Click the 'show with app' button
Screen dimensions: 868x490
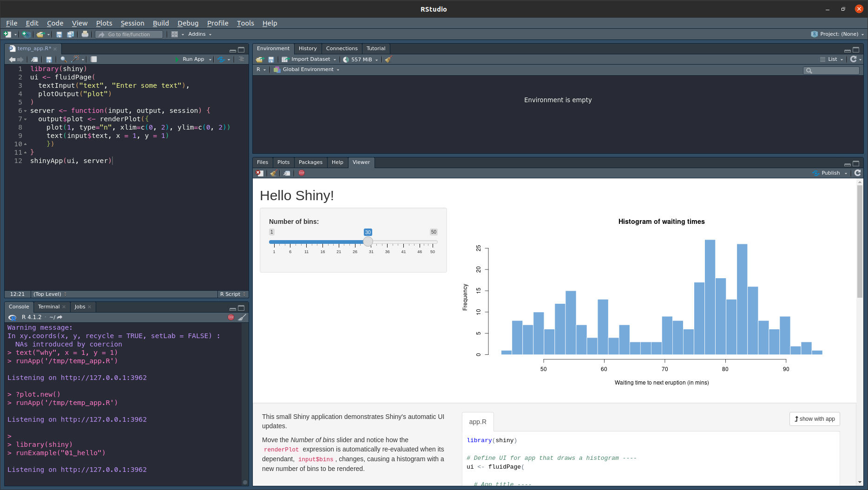click(815, 419)
